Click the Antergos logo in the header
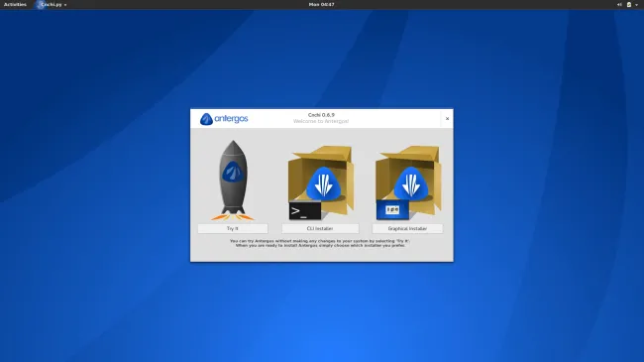 click(224, 119)
